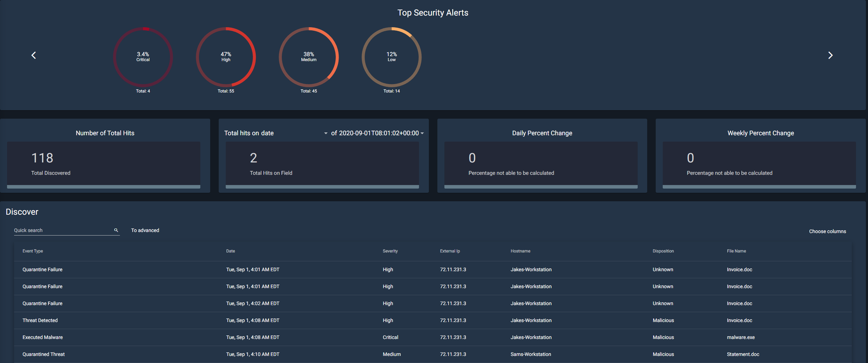Select the Low 12% gauge
The width and height of the screenshot is (868, 363).
click(x=391, y=57)
